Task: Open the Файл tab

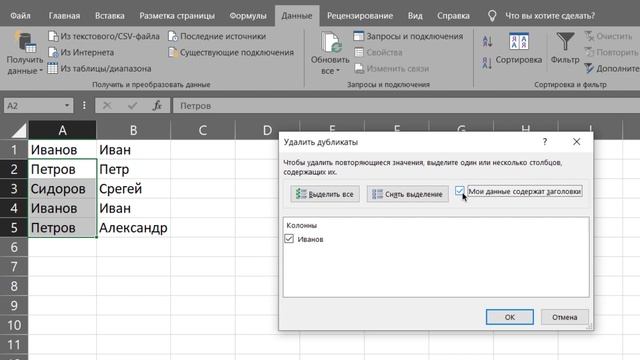Action: 20,16
